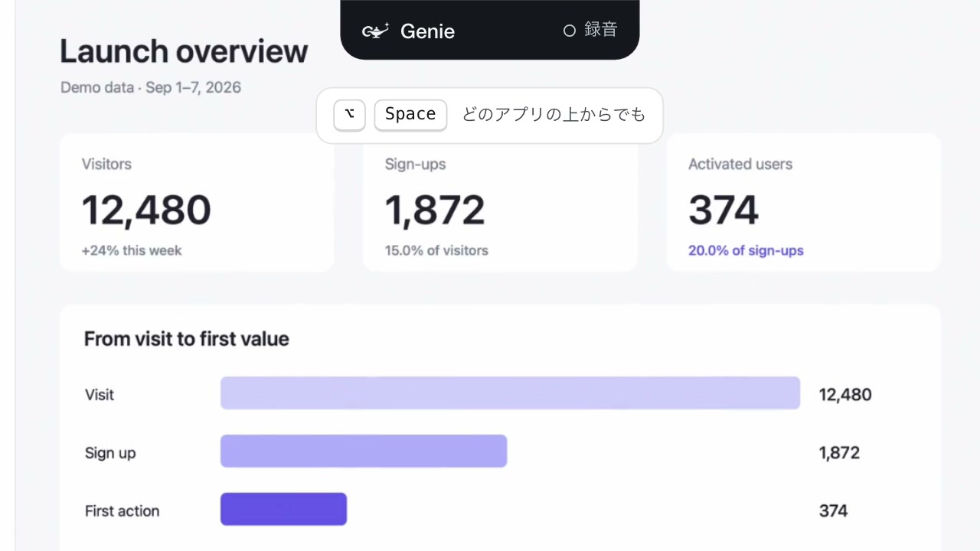The height and width of the screenshot is (551, 980).
Task: Click the First action funnel row label
Action: point(122,511)
